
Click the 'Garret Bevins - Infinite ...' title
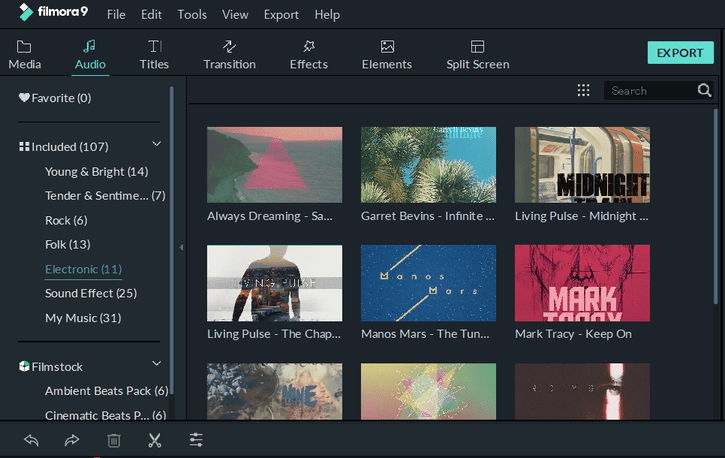pyautogui.click(x=428, y=216)
